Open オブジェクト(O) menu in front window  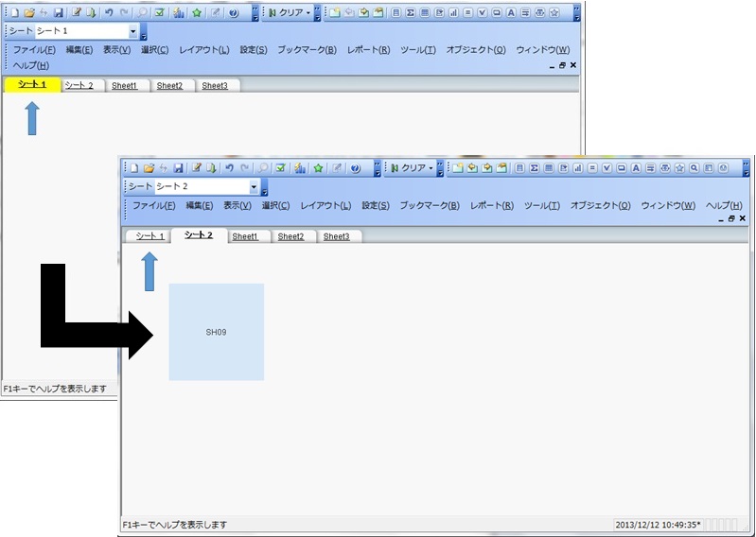tap(601, 206)
